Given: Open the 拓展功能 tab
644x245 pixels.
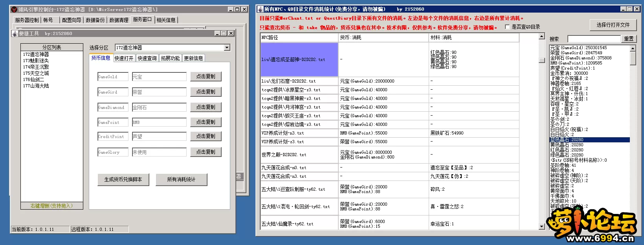Looking at the screenshot, I should pyautogui.click(x=170, y=58).
